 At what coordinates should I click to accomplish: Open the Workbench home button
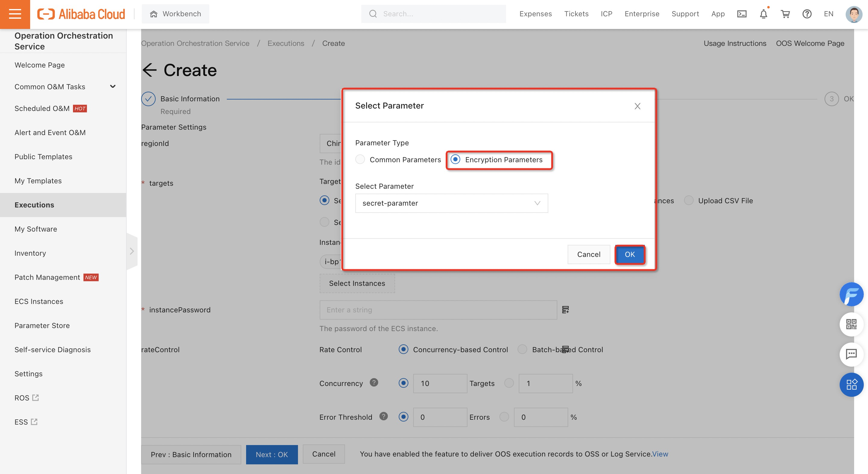point(175,14)
